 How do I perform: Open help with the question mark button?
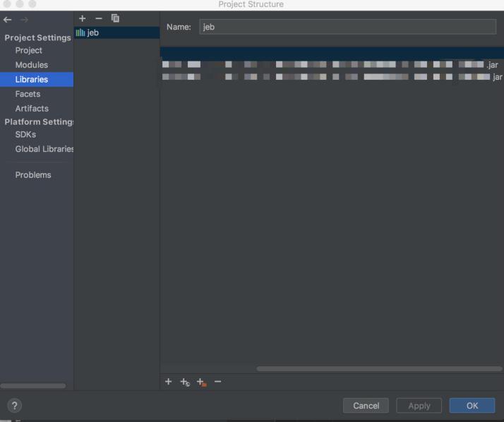coord(14,405)
